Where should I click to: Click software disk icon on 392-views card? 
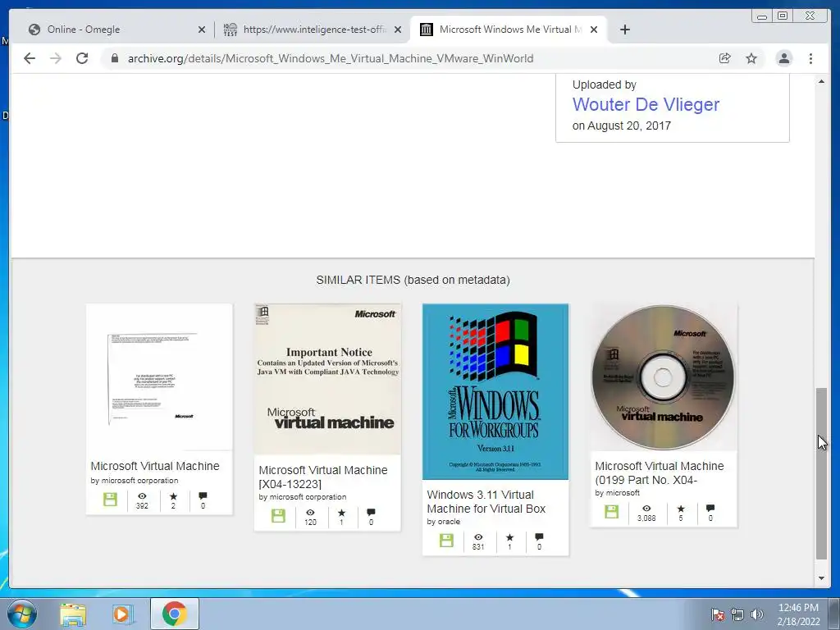click(x=111, y=500)
